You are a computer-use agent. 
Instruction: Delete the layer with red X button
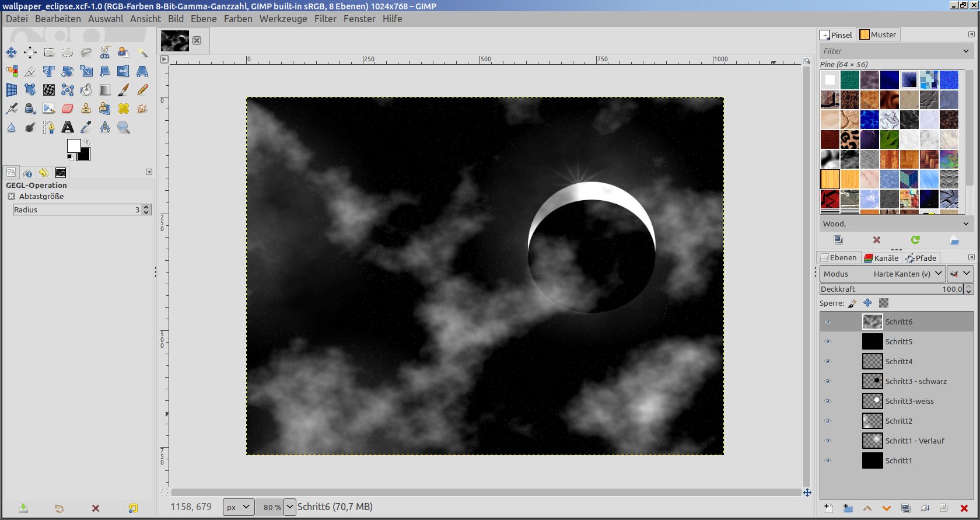[964, 508]
